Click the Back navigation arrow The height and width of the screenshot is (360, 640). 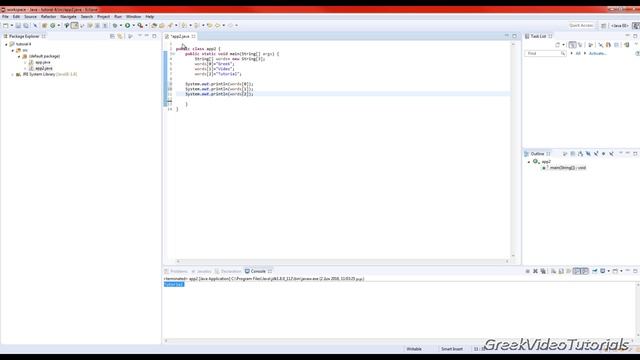tap(218, 25)
